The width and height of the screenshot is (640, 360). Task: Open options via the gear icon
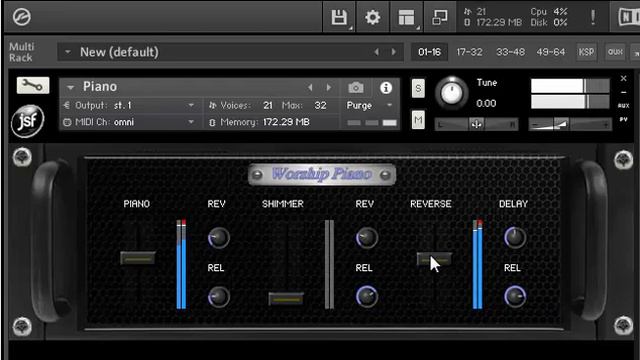pos(372,17)
